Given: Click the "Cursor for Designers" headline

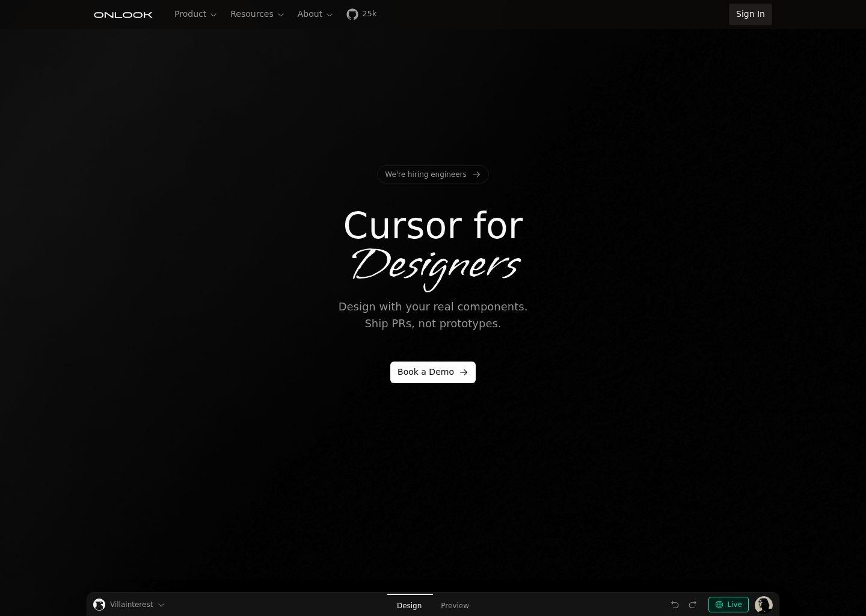Looking at the screenshot, I should click(433, 247).
